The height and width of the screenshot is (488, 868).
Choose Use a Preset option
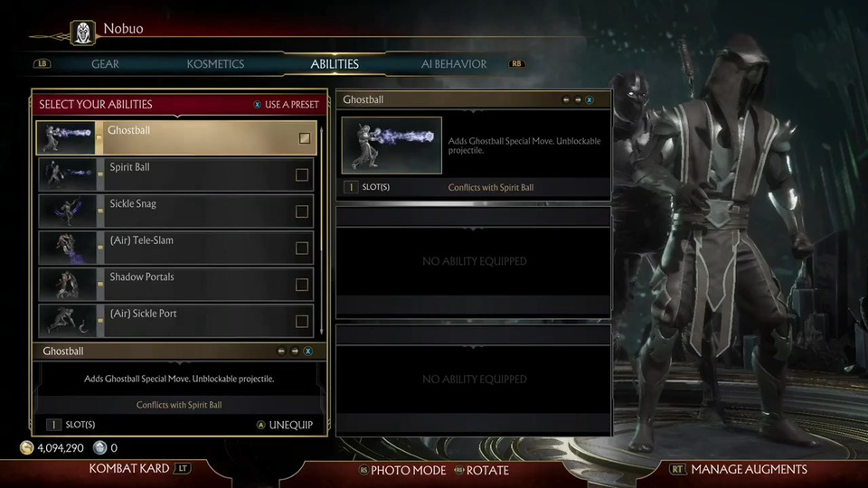[x=287, y=105]
